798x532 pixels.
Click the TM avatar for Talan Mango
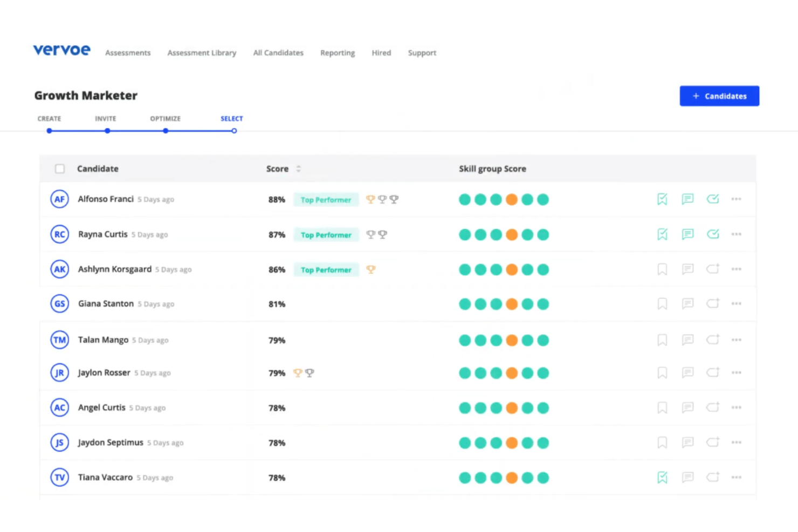coord(60,340)
